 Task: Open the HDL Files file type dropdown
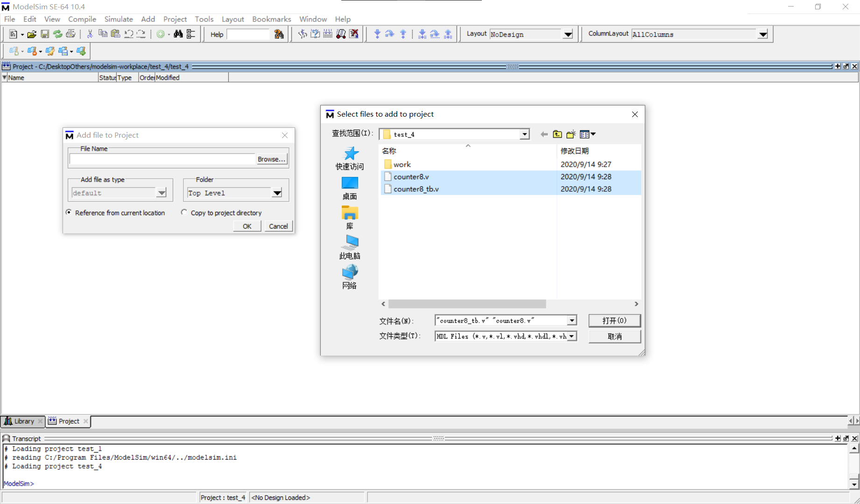[572, 336]
